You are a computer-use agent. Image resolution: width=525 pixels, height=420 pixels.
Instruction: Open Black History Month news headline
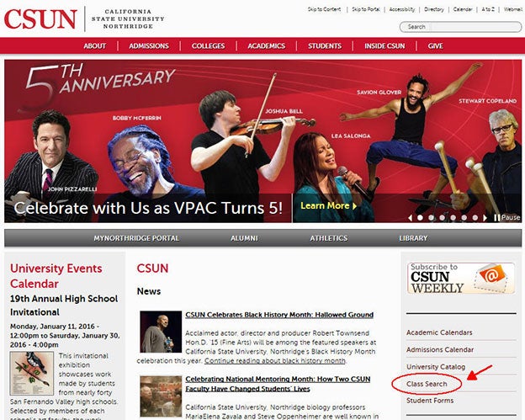click(279, 315)
